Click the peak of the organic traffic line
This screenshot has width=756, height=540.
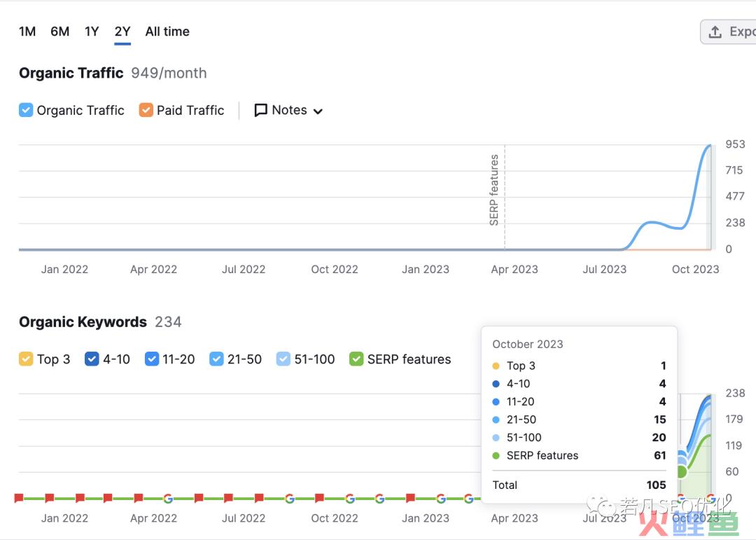(709, 145)
